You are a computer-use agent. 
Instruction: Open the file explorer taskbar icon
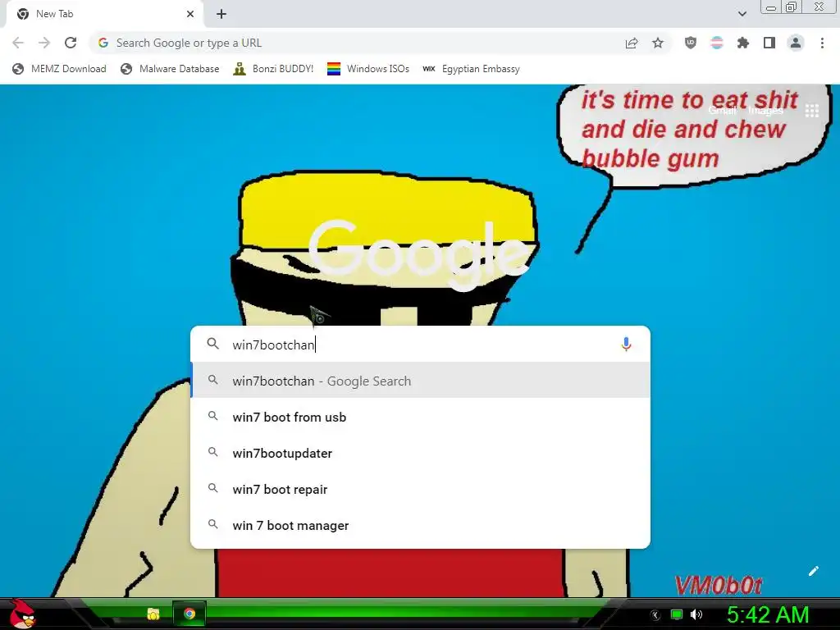point(153,614)
